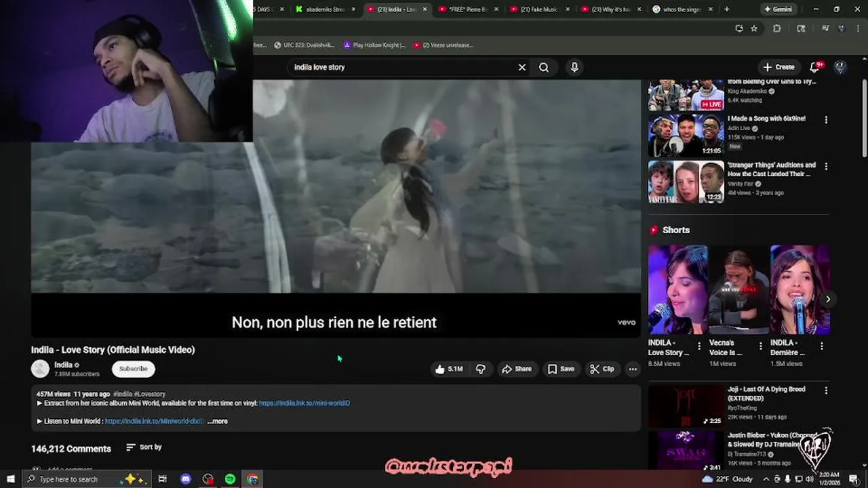Open Windows Start menu
This screenshot has height=488, width=868.
[x=11, y=479]
